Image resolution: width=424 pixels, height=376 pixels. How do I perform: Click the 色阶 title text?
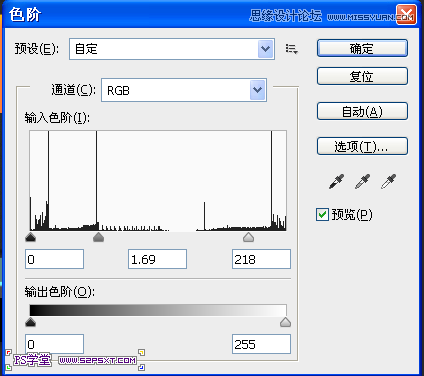(x=25, y=15)
